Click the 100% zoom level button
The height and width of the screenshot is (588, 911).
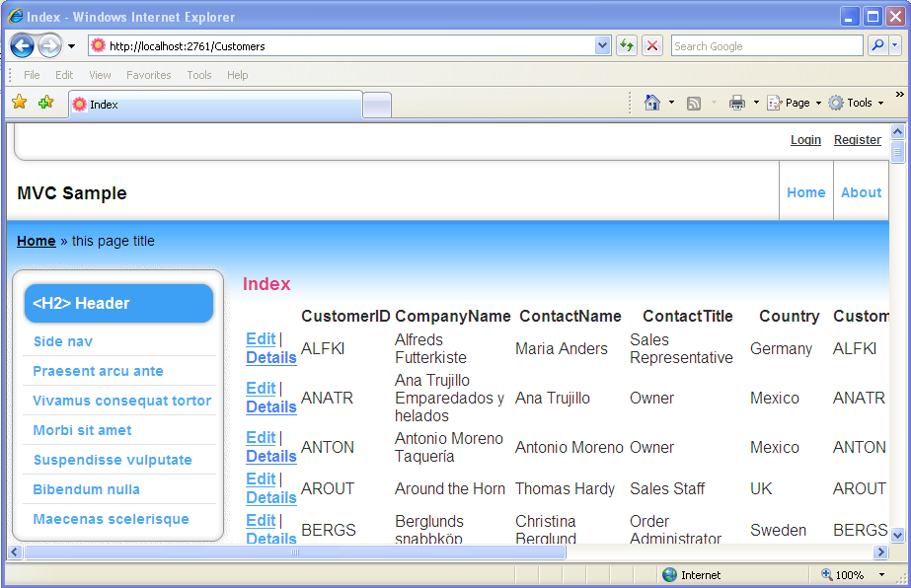coord(843,574)
